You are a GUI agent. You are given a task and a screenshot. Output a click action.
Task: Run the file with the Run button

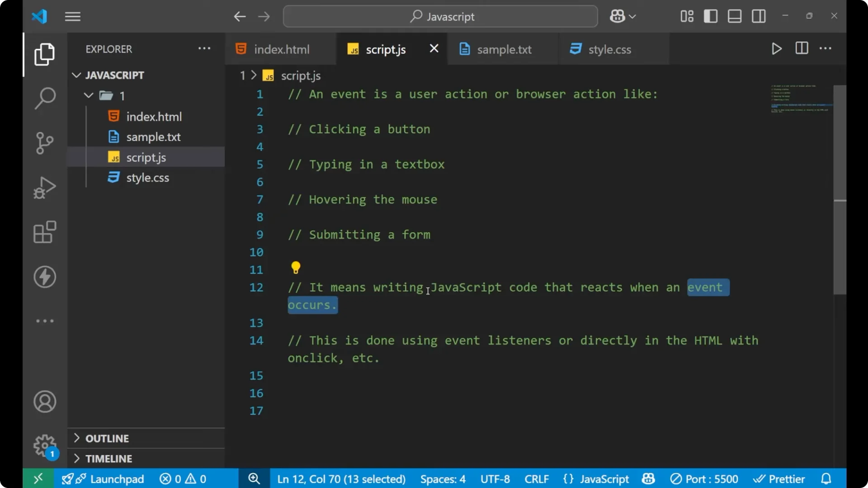click(777, 48)
